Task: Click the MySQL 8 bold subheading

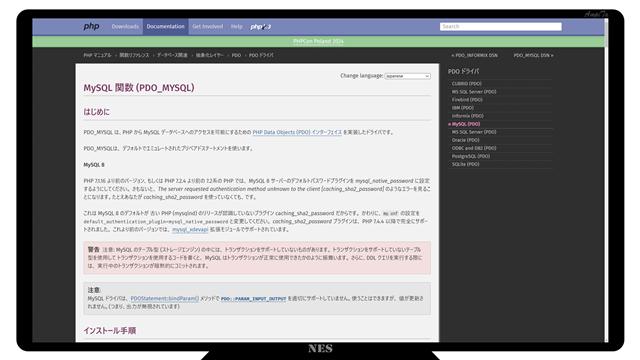Action: click(x=94, y=165)
